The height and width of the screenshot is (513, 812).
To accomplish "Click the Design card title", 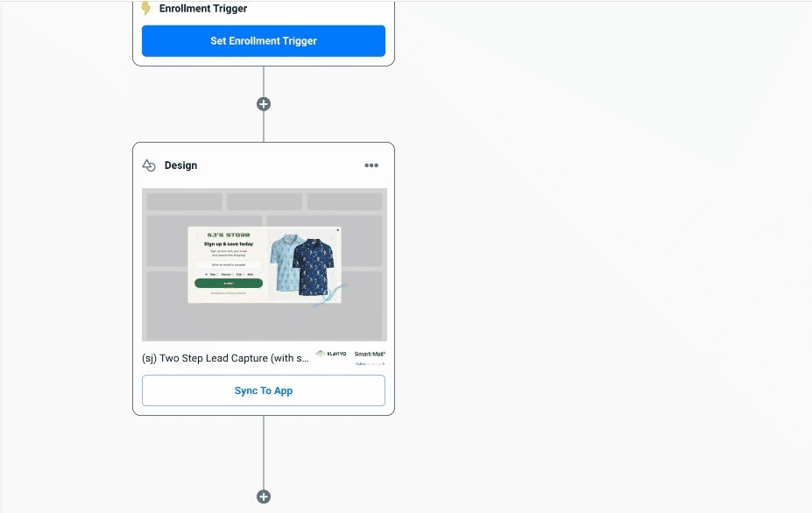I will click(180, 165).
